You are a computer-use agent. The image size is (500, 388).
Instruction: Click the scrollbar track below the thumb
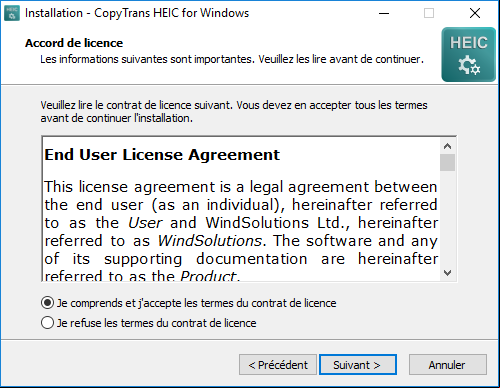[447, 218]
